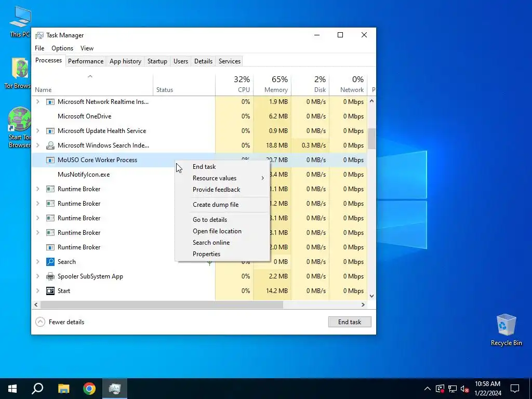532x399 pixels.
Task: Launch Google Chrome from the taskbar
Action: [89, 389]
